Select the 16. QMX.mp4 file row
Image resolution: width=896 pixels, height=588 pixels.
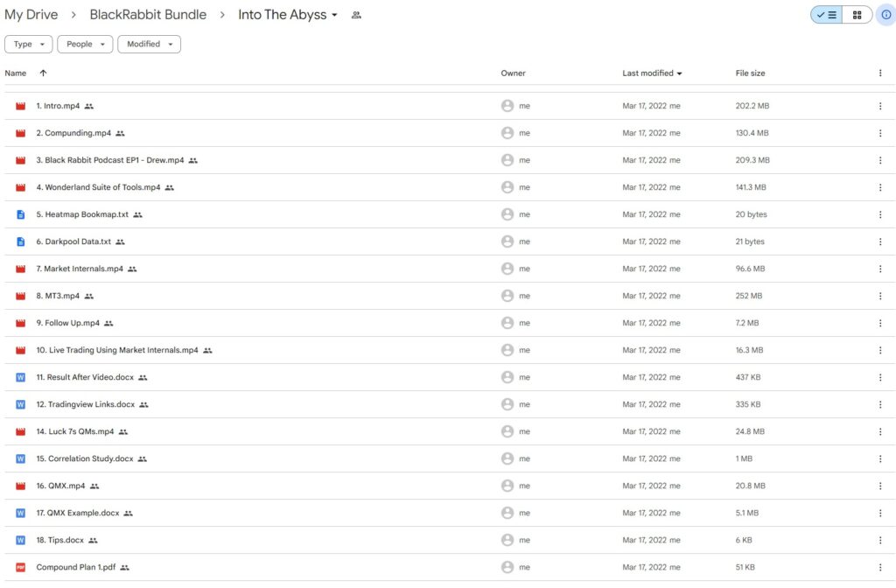[262, 486]
